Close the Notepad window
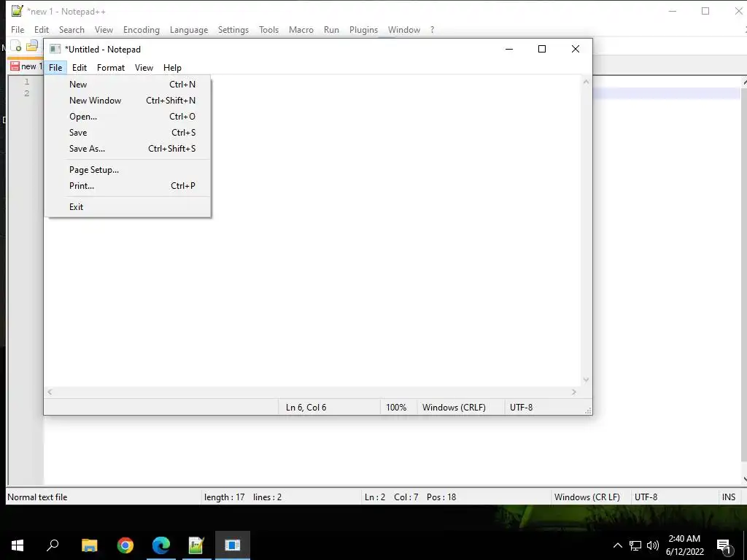The width and height of the screenshot is (747, 560). [576, 49]
